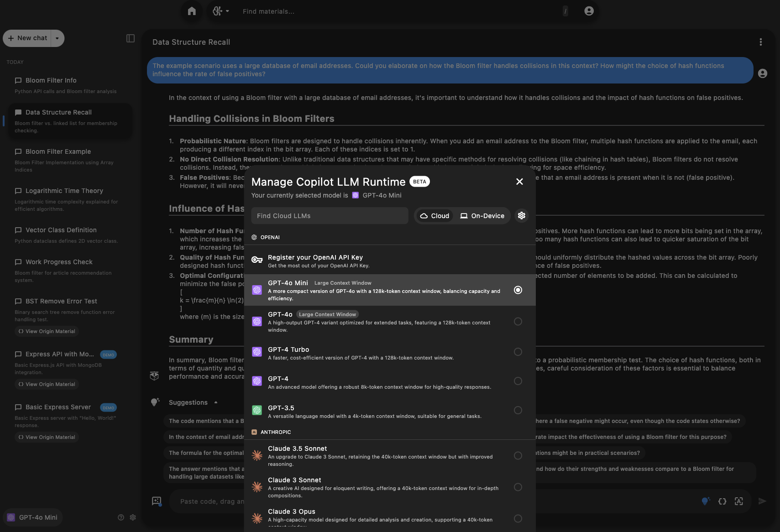Open the Logarithmic Time Theory conversation

tap(70, 199)
